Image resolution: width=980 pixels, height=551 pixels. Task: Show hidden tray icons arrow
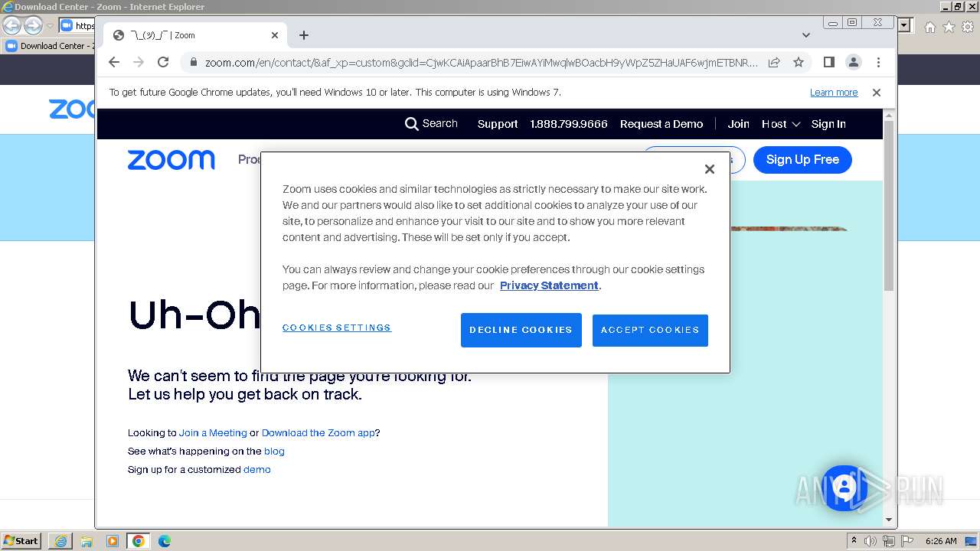854,541
